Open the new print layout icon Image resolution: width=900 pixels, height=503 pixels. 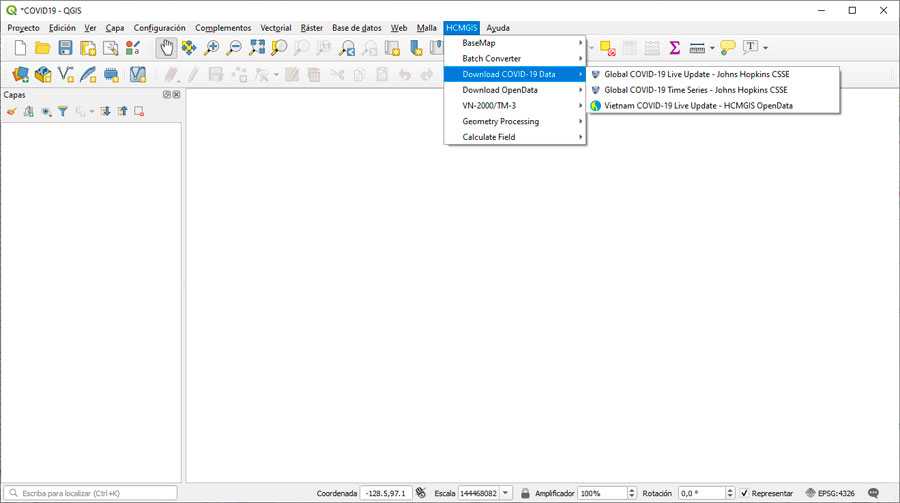pos(88,48)
